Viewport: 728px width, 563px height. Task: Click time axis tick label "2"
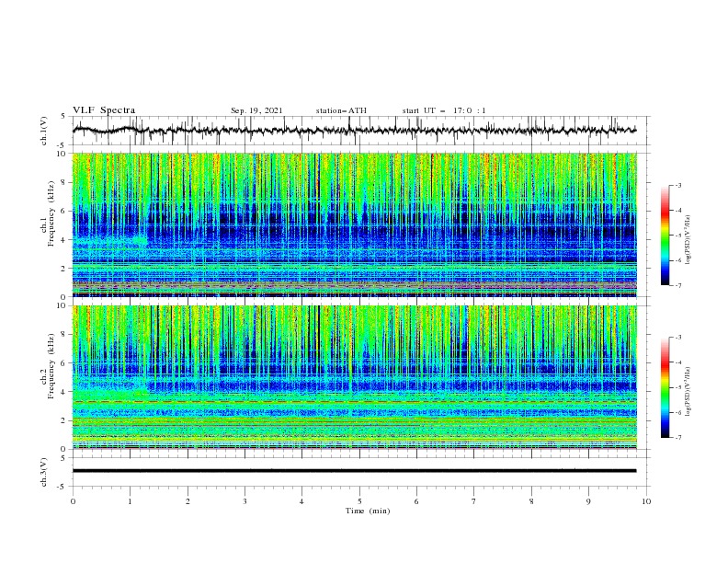point(188,501)
